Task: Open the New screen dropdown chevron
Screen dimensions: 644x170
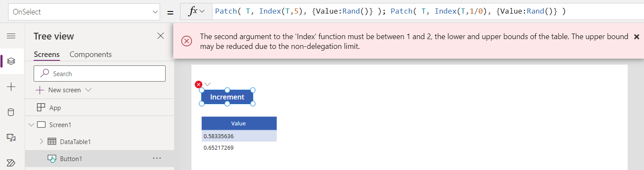Action: click(x=89, y=90)
